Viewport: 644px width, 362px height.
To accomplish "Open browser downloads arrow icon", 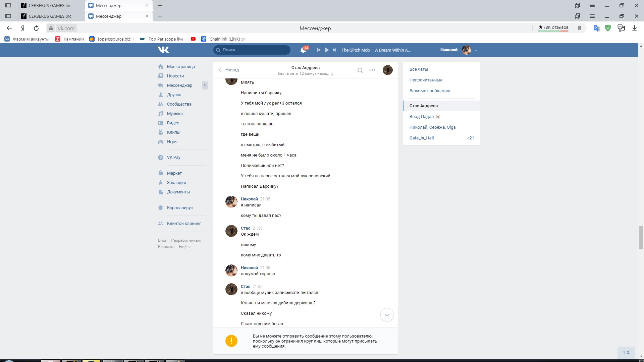I will (635, 28).
